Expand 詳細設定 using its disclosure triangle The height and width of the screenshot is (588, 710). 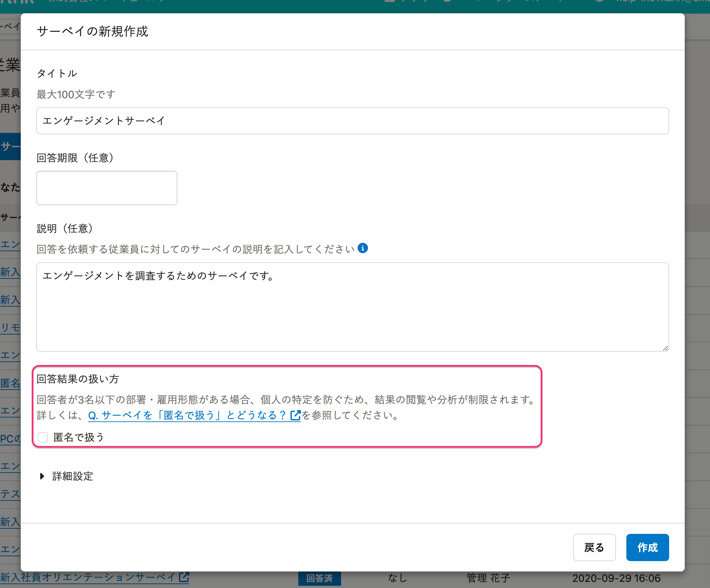click(42, 476)
